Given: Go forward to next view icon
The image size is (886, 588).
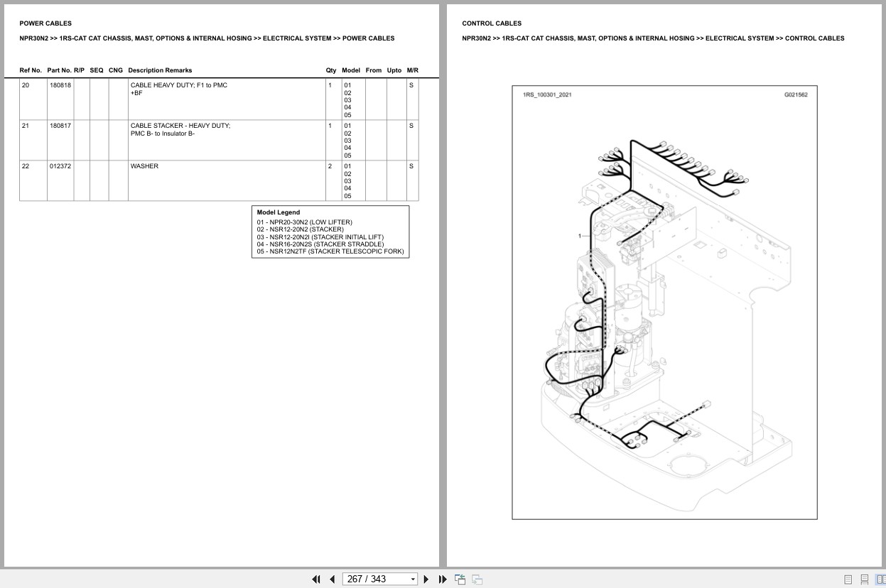Looking at the screenshot, I should click(x=477, y=579).
